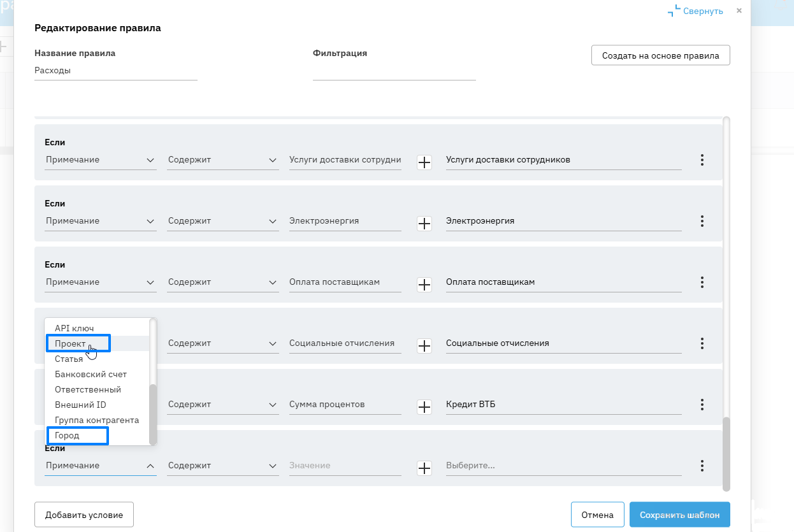The image size is (794, 532).
Task: Select Проект in the dropdown list
Action: [x=70, y=344]
